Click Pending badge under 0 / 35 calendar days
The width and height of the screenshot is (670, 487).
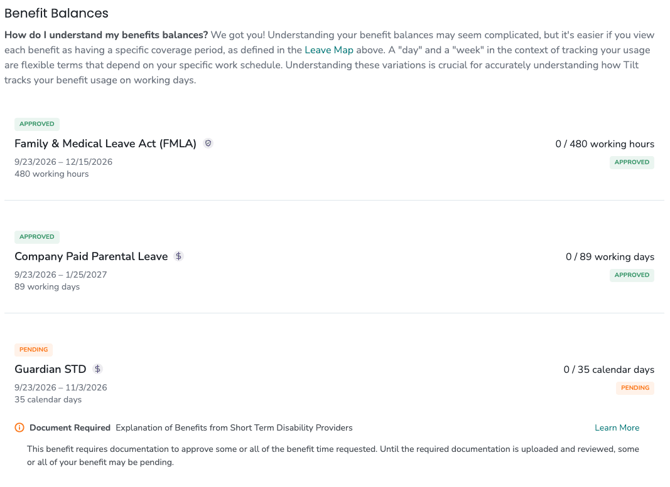635,388
